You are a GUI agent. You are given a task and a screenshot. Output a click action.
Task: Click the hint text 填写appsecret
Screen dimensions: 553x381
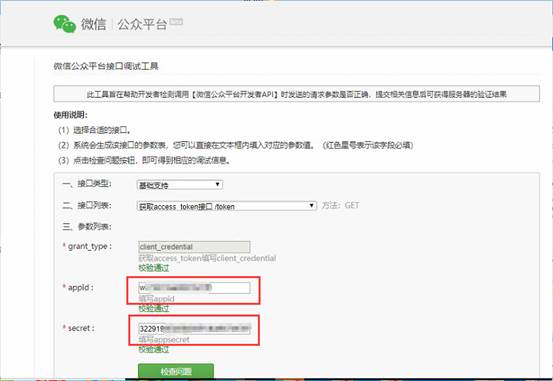(164, 340)
